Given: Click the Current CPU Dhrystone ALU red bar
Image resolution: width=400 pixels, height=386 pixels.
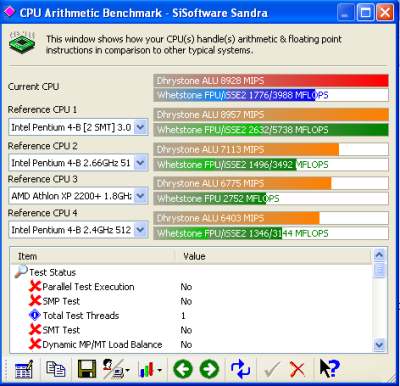Looking at the screenshot, I should click(271, 81).
